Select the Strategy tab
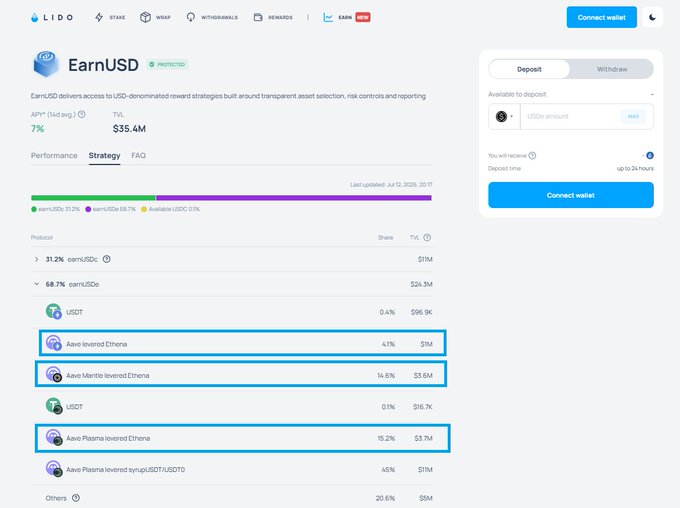The height and width of the screenshot is (508, 680). (105, 155)
